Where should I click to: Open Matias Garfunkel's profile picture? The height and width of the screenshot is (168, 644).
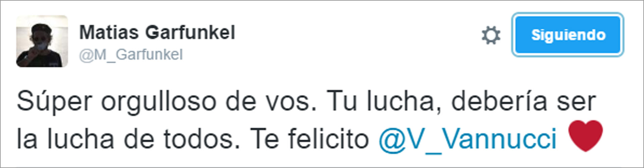pos(42,41)
